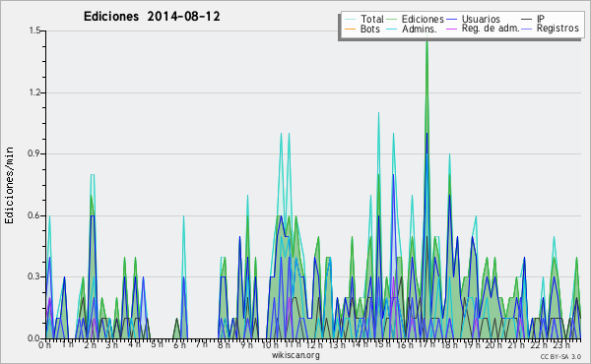Click the Bots legend color line
The height and width of the screenshot is (364, 591).
[x=350, y=29]
